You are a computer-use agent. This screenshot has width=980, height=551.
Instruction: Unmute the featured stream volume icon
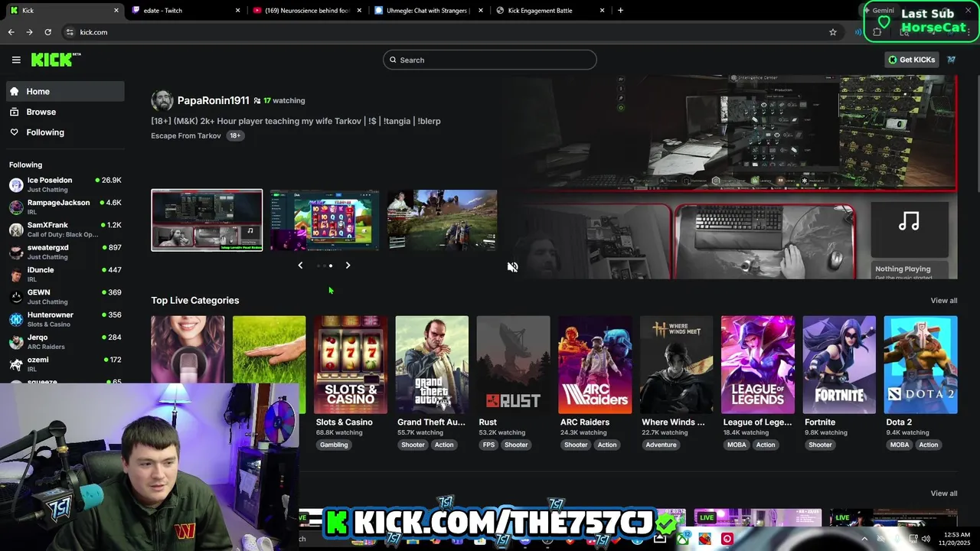512,267
